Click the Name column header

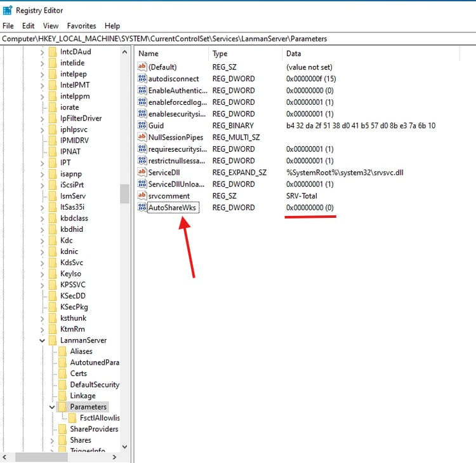(x=171, y=53)
